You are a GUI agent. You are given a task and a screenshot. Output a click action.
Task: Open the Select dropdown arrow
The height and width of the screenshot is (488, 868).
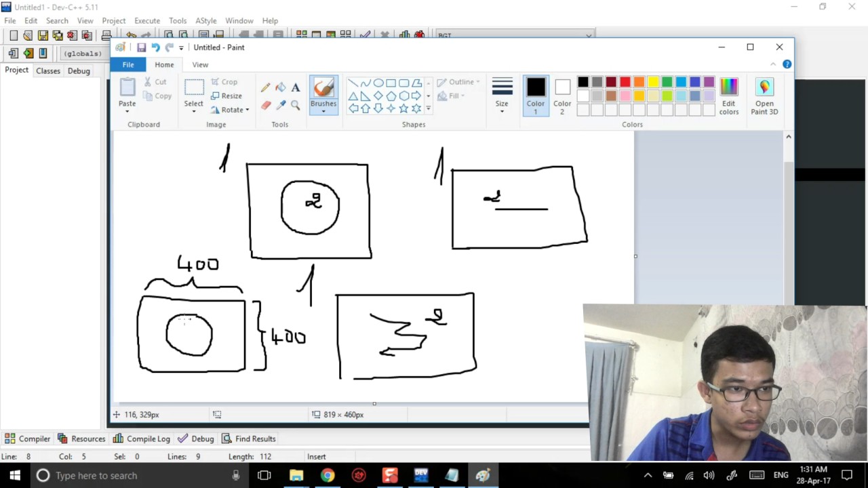click(194, 112)
